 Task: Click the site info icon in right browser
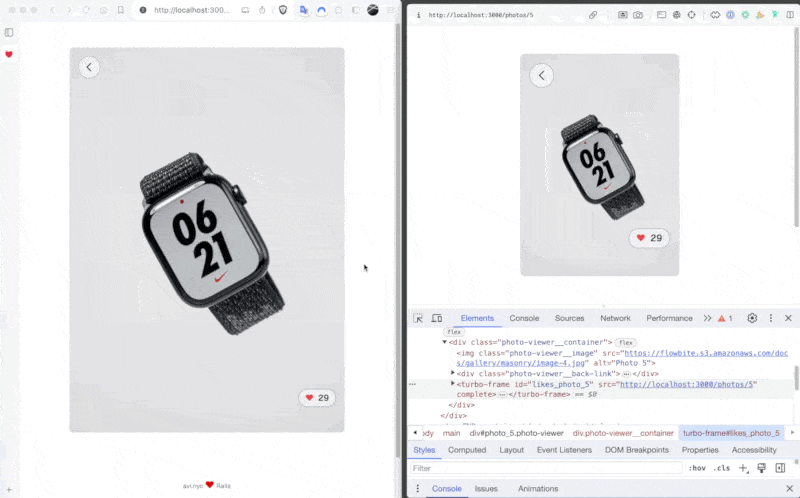pyautogui.click(x=418, y=15)
